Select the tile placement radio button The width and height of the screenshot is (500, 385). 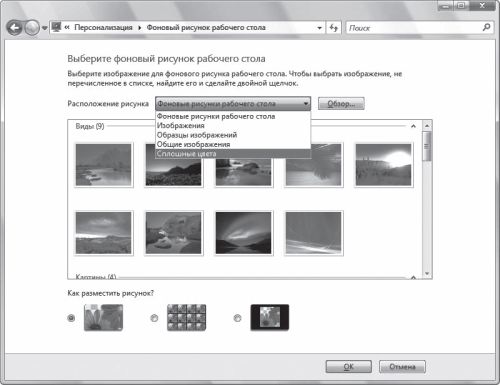click(154, 318)
